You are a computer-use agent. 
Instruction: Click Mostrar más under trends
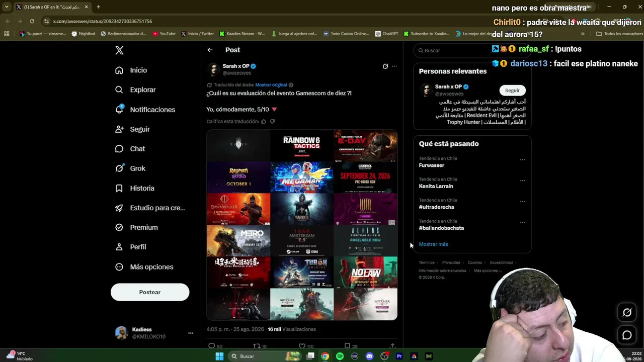click(433, 244)
